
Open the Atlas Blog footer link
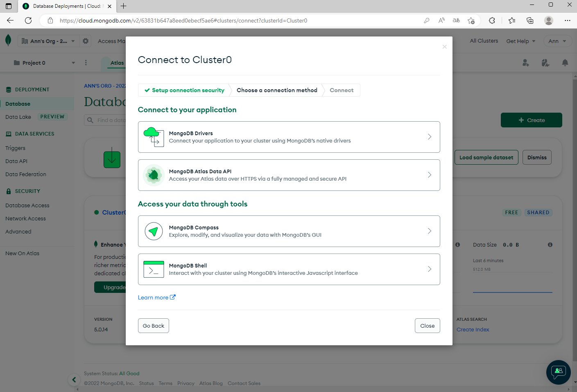[x=211, y=383]
